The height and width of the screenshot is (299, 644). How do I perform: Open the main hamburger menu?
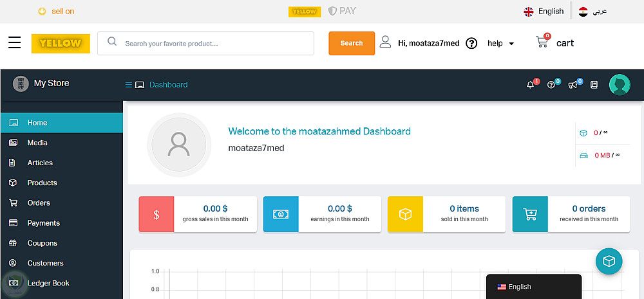[14, 42]
